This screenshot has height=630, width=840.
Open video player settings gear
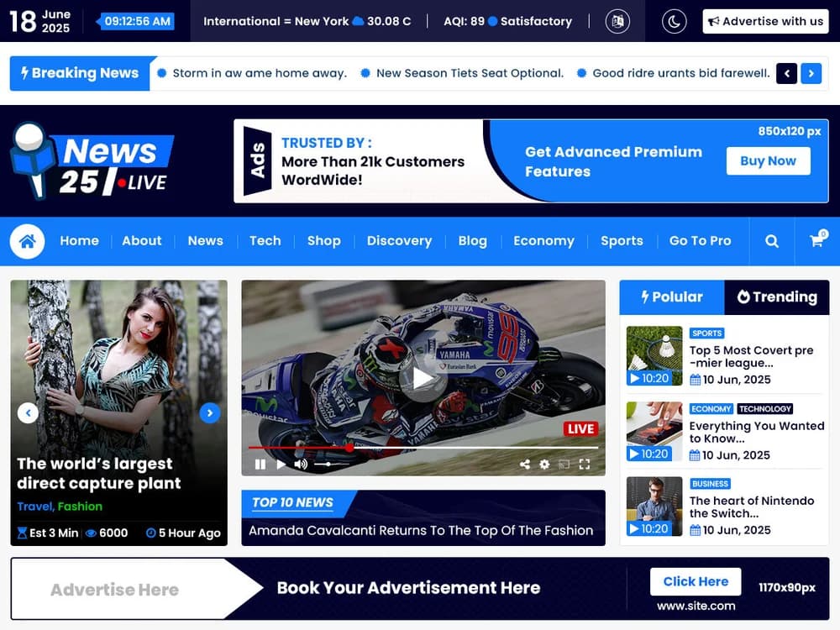click(543, 463)
